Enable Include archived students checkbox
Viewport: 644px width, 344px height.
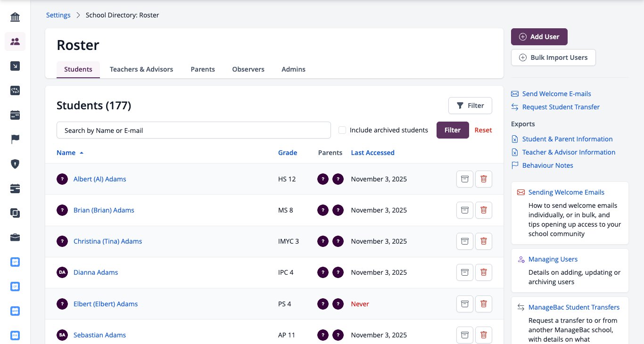342,130
